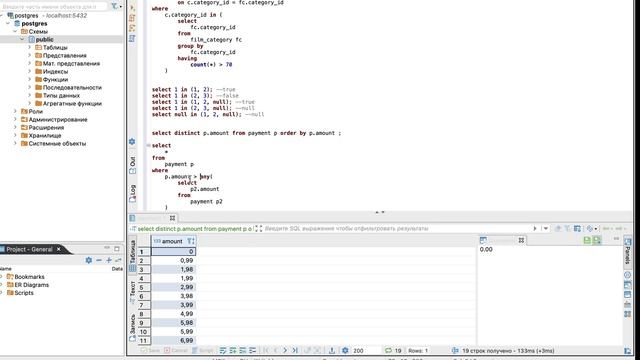Select row number 8 header
Image resolution: width=640 pixels, height=360 pixels.
(144, 314)
